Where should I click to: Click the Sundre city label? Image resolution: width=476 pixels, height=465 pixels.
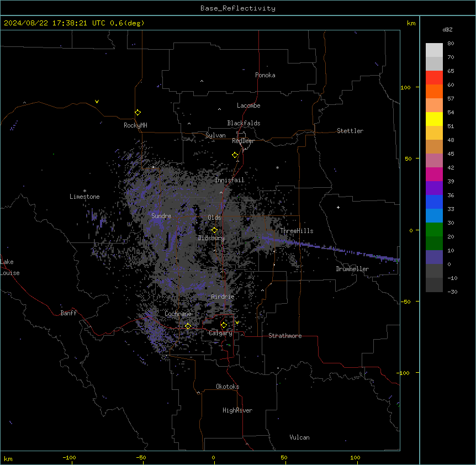pos(161,216)
